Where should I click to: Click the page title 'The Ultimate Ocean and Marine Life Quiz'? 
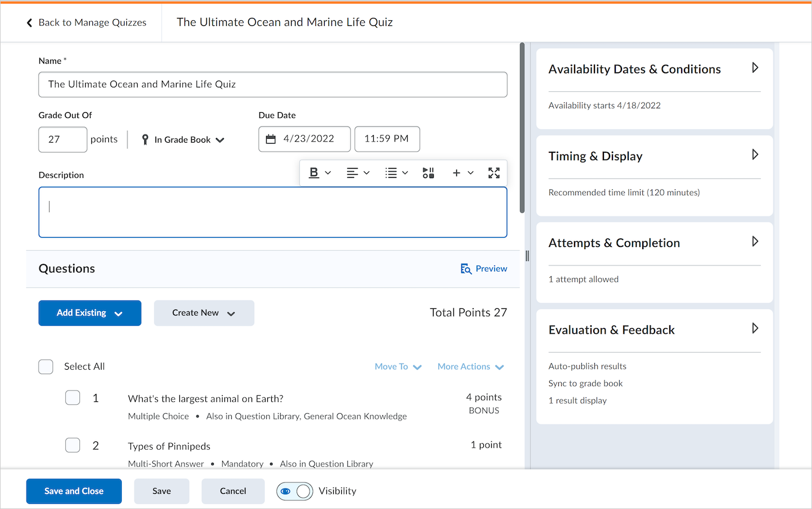285,23
